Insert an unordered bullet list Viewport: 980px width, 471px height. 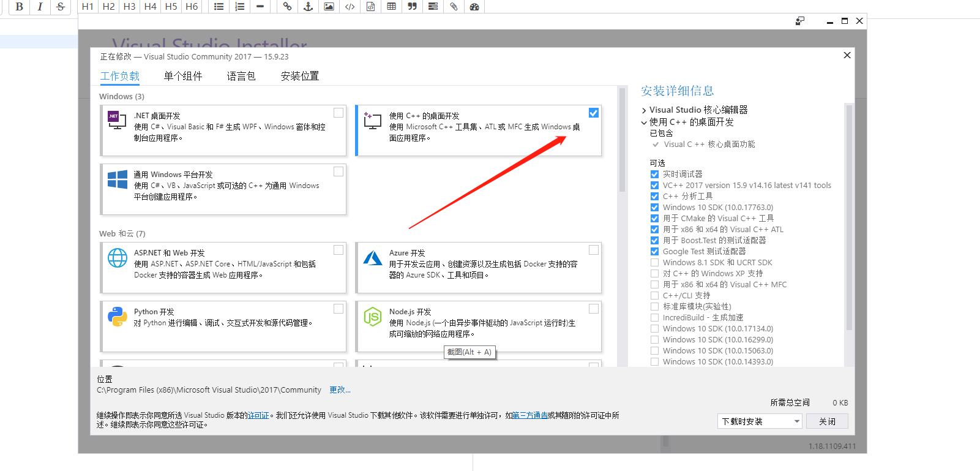[x=219, y=7]
